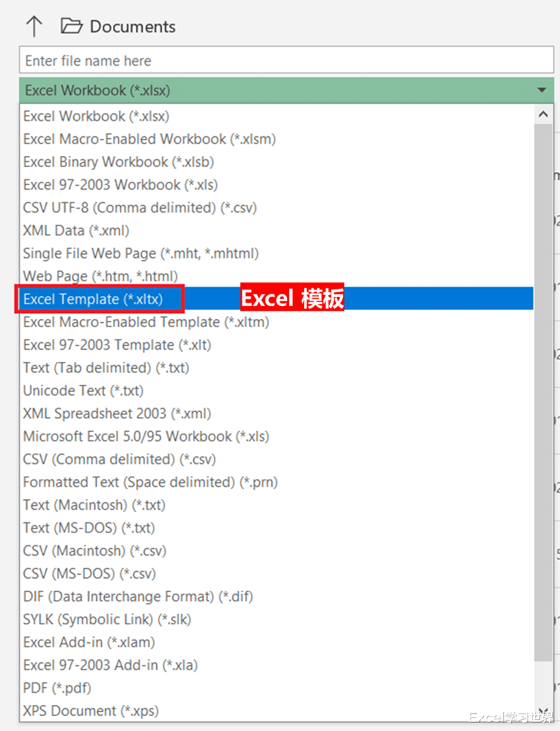Select Single File Web Page option
560x731 pixels.
click(x=277, y=253)
